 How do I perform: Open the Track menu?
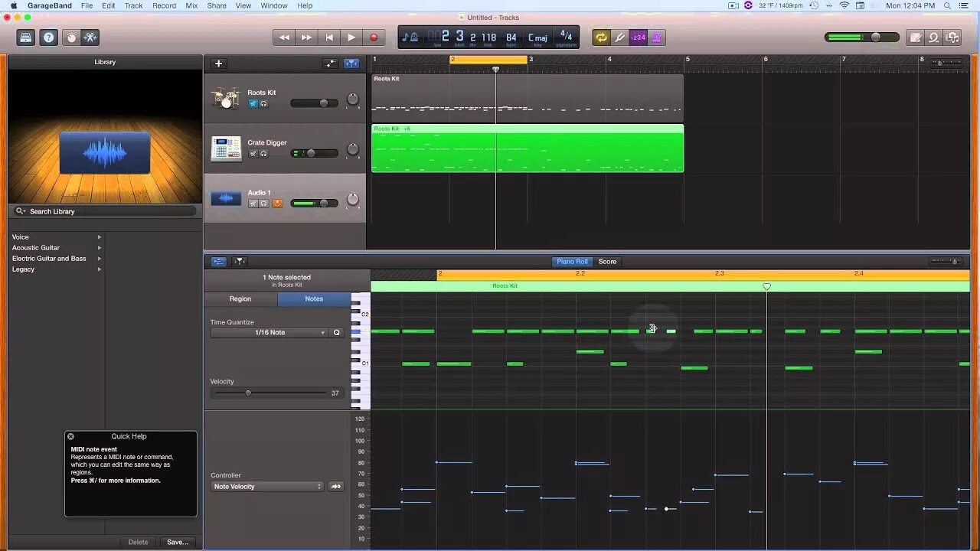pyautogui.click(x=133, y=5)
